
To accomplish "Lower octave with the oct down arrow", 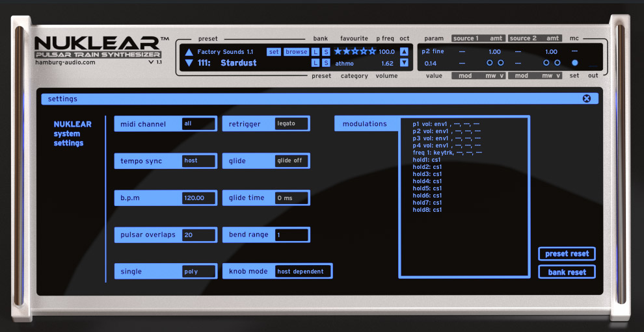I will pos(404,63).
